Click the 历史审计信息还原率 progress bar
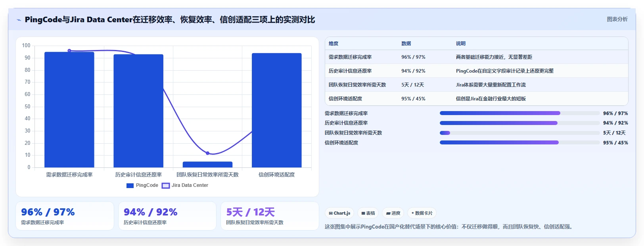Screen dimensions: 644x246 pos(519,123)
